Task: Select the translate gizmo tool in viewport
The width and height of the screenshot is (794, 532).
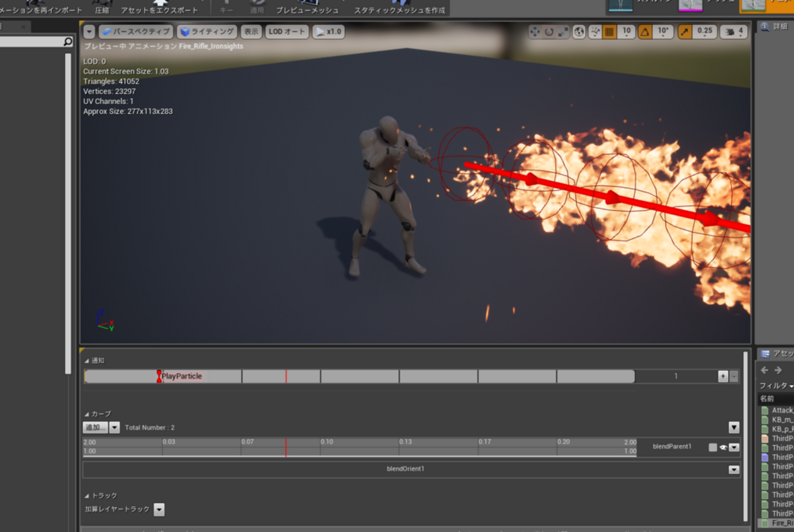Action: (x=535, y=32)
